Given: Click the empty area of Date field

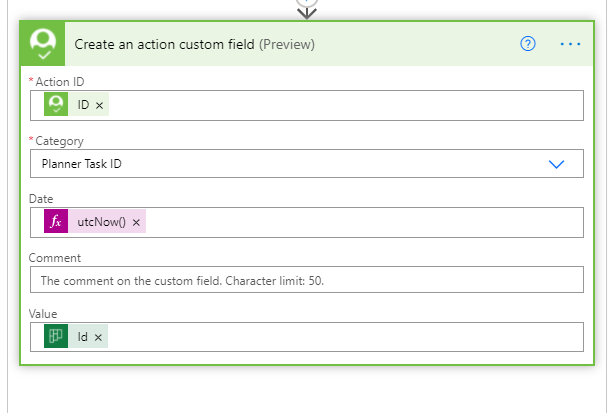Looking at the screenshot, I should coord(364,222).
